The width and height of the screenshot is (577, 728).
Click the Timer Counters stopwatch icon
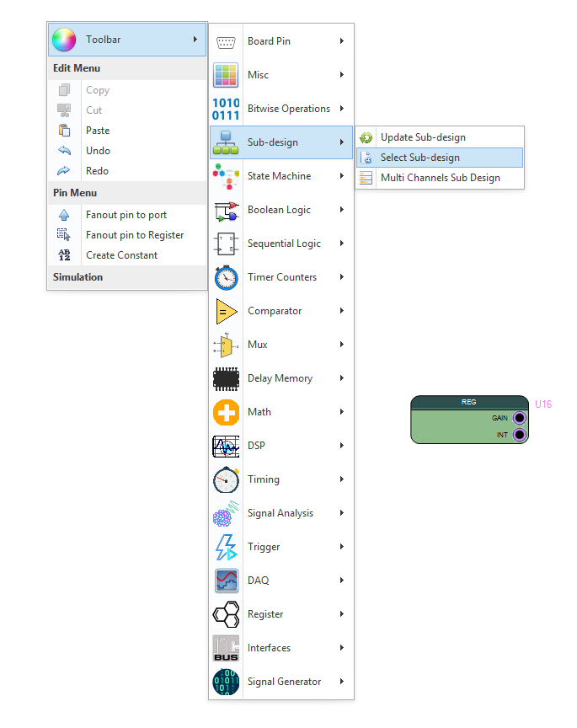point(226,277)
